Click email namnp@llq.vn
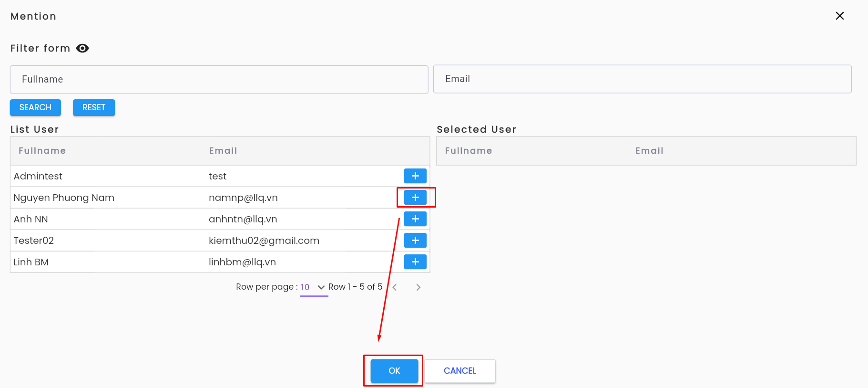The height and width of the screenshot is (388, 868). (x=243, y=198)
